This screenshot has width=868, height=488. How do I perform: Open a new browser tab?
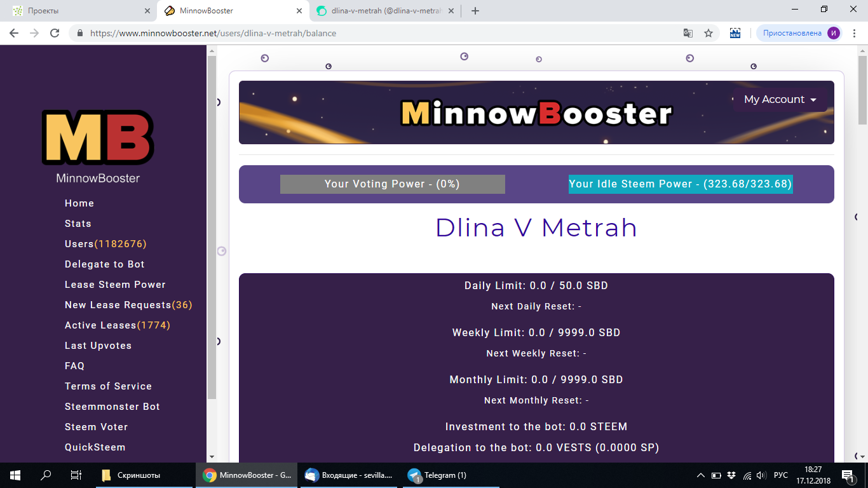point(475,11)
